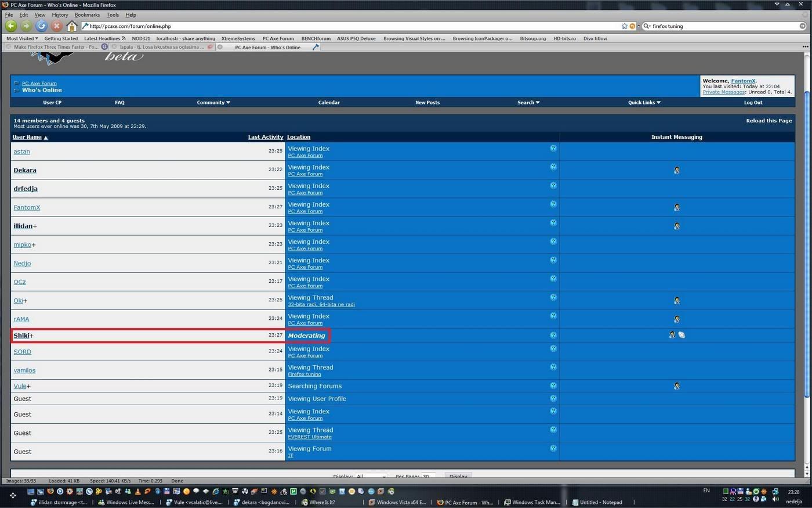This screenshot has width=812, height=508.
Task: Click the messenger icon in rAMA's row
Action: (677, 319)
